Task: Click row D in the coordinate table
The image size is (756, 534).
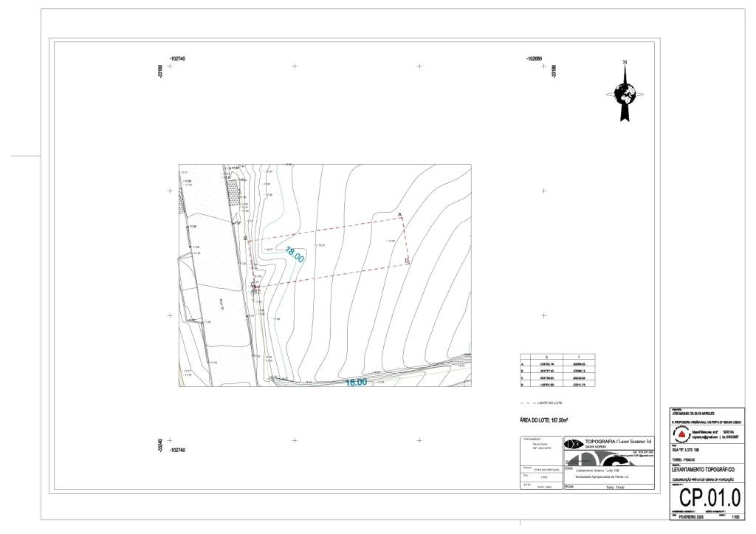Action: click(x=557, y=385)
